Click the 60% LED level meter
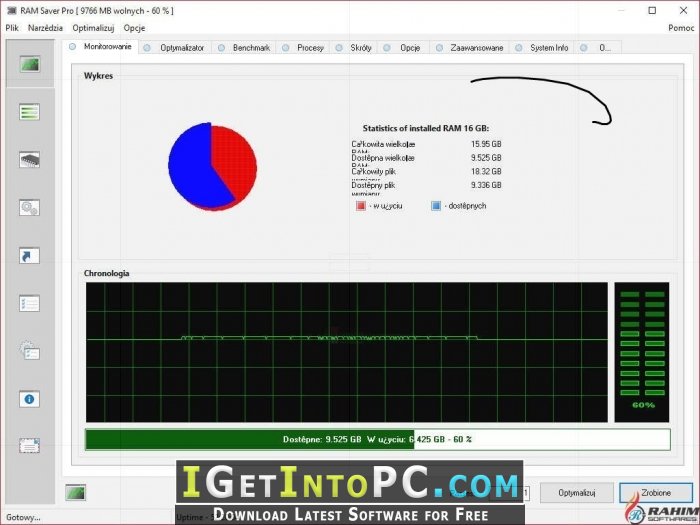The width and height of the screenshot is (700, 525). click(642, 352)
